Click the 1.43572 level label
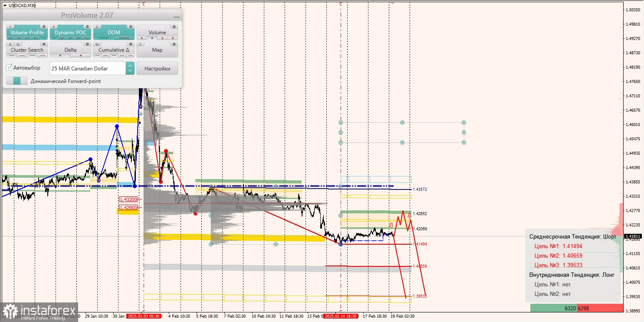Screen dimensions: 644x322 (x=420, y=189)
